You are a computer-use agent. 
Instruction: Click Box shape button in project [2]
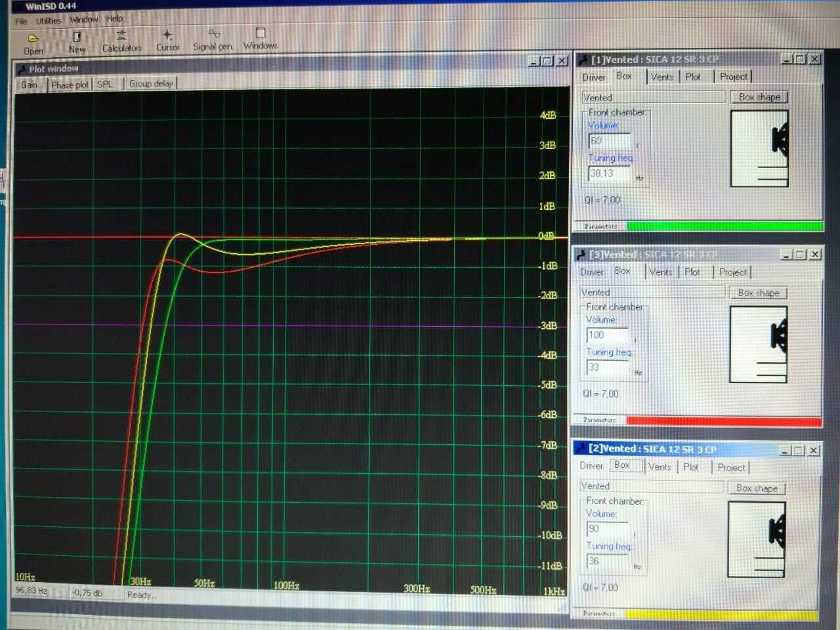click(757, 488)
